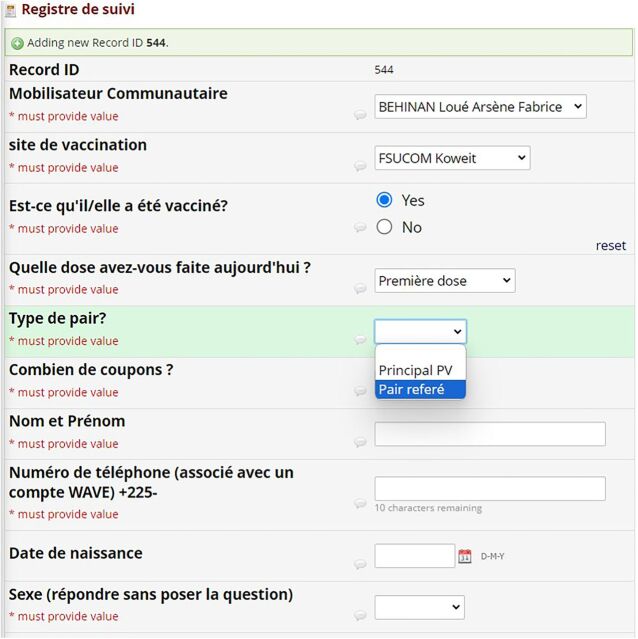Open the dose dropdown showing Première dose
The image size is (638, 639).
click(444, 281)
